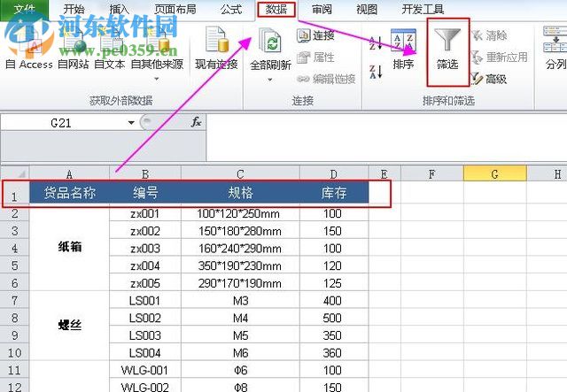Toggle the 筛选 filter funnel

click(447, 49)
